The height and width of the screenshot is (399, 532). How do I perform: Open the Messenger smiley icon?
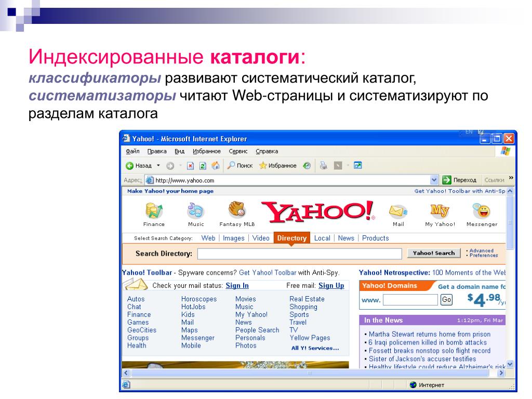[x=481, y=211]
